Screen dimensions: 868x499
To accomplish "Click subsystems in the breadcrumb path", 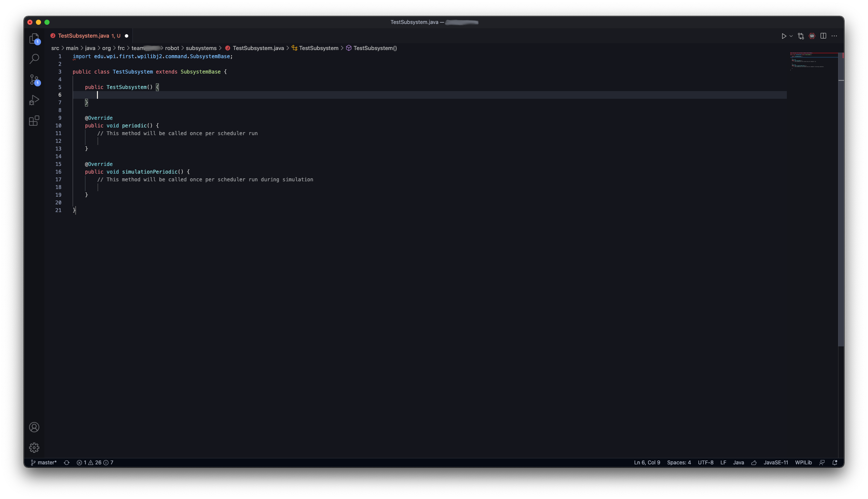I will (x=201, y=48).
